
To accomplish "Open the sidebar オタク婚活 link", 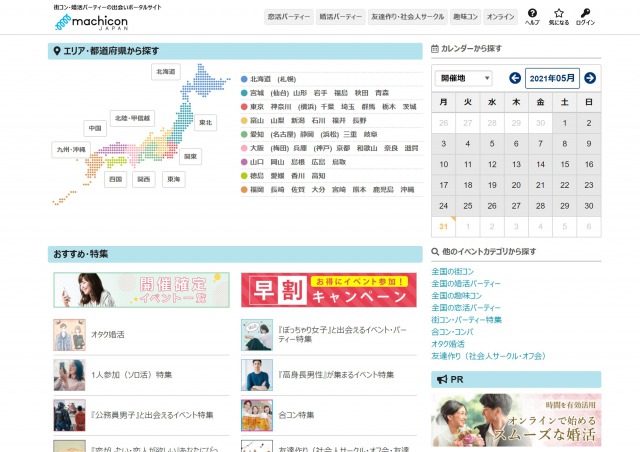I will click(448, 344).
